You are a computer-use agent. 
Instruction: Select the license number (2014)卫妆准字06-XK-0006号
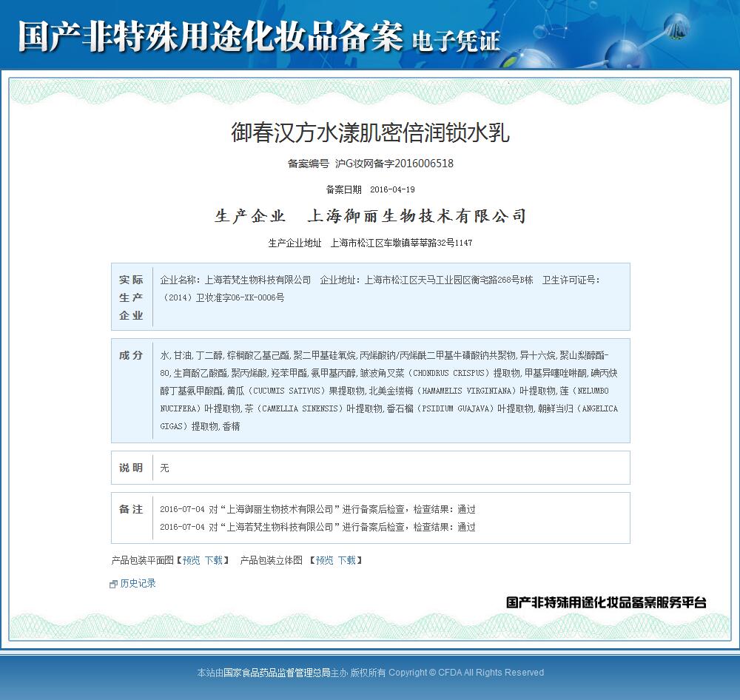coord(222,297)
